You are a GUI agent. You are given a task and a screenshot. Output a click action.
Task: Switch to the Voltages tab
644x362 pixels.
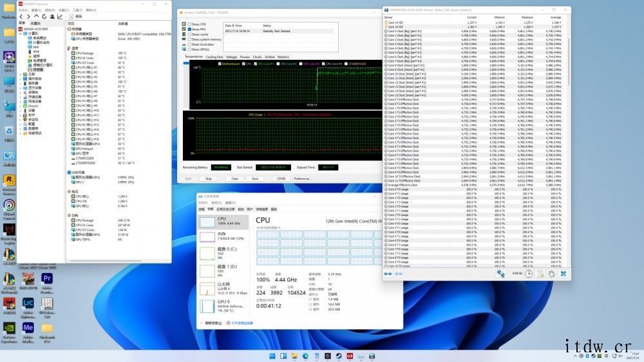231,57
